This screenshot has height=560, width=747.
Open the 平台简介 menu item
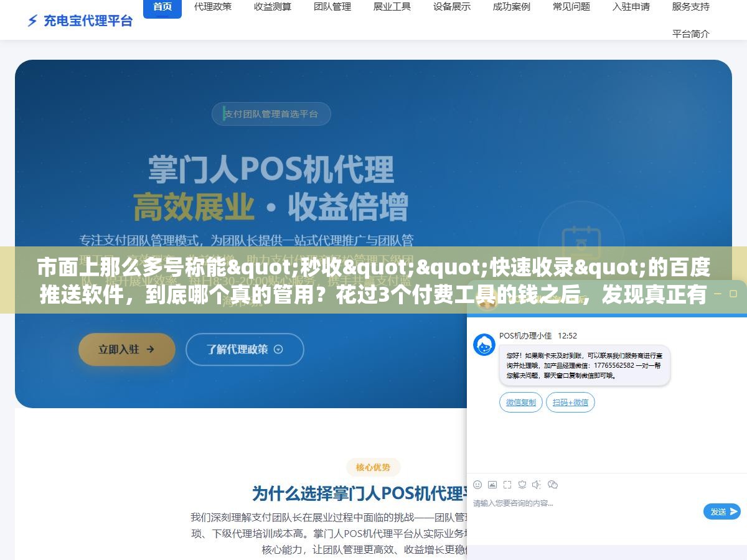[691, 34]
